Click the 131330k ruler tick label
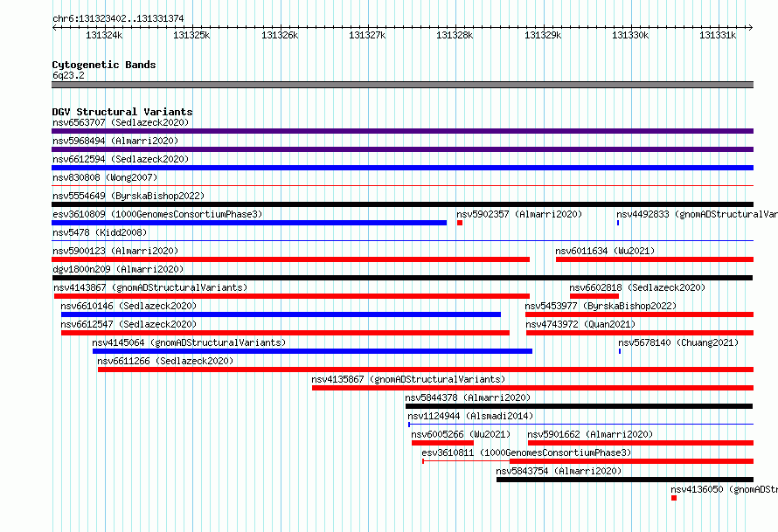Screen dimensions: 778x532 pyautogui.click(x=630, y=35)
